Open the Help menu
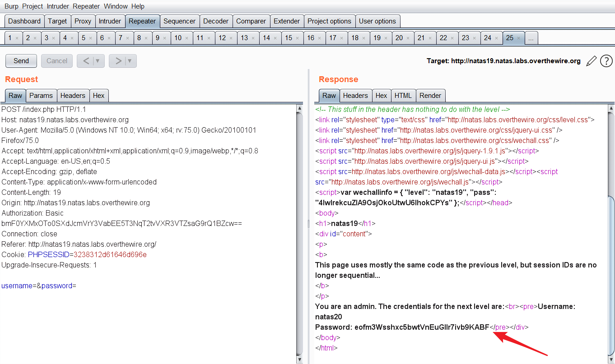The height and width of the screenshot is (364, 615). pos(138,6)
